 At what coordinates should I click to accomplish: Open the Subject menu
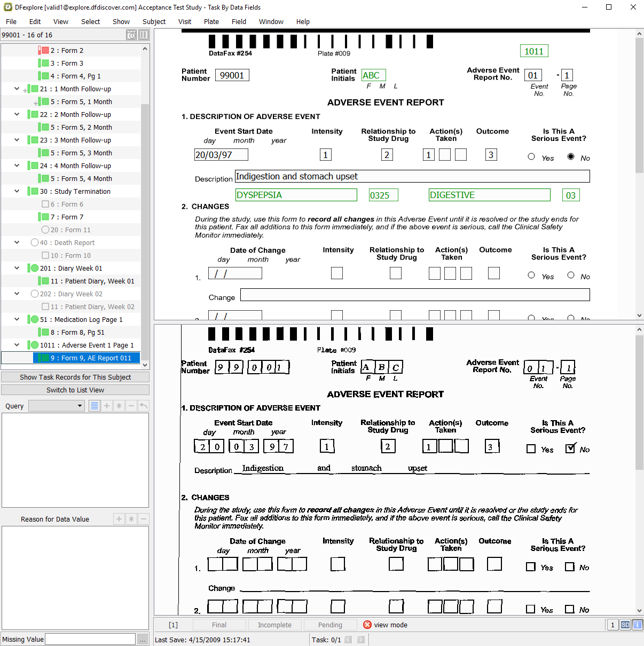154,22
